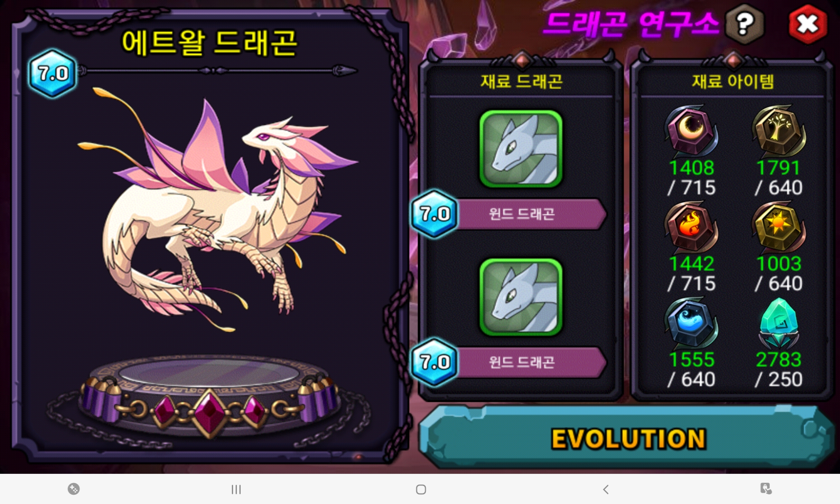This screenshot has height=504, width=840.
Task: Tap the moon rune item with count 1408
Action: pos(691,131)
